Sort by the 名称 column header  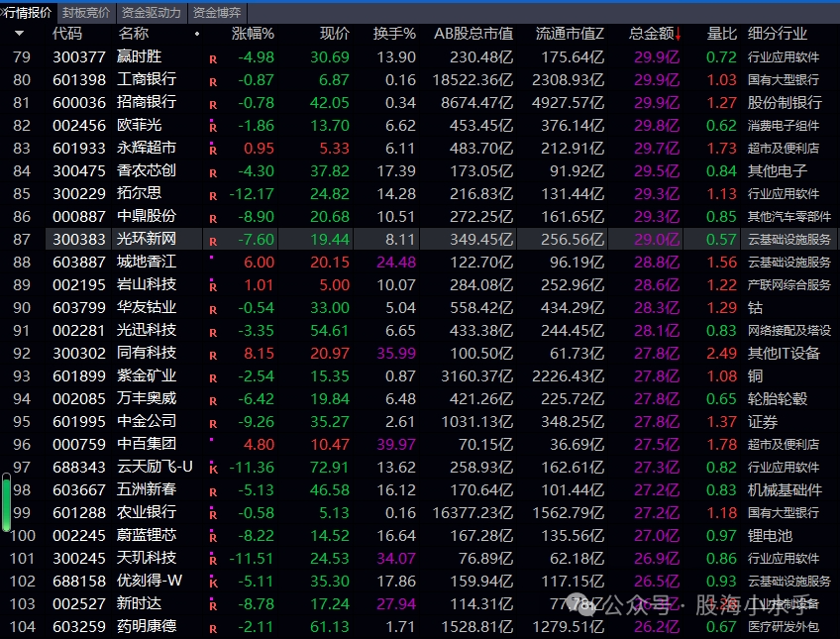134,34
